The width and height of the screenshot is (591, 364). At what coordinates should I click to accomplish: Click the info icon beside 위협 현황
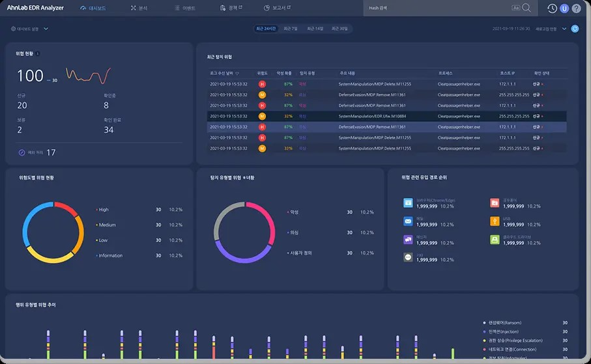point(37,53)
